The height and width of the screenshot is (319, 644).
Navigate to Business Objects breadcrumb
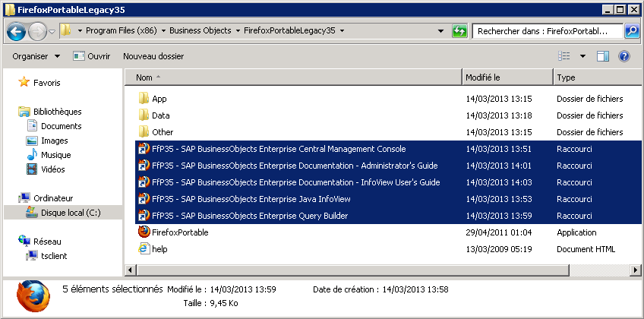coord(200,31)
